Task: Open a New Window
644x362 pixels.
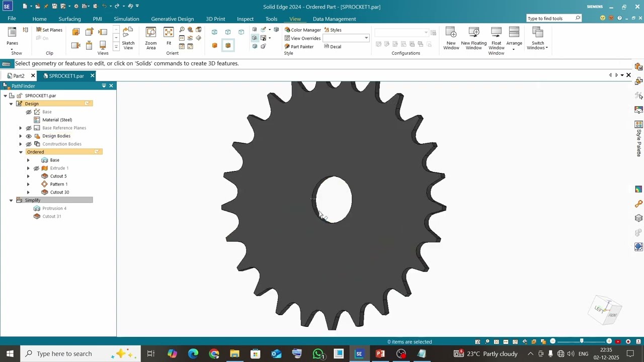Action: pyautogui.click(x=451, y=38)
